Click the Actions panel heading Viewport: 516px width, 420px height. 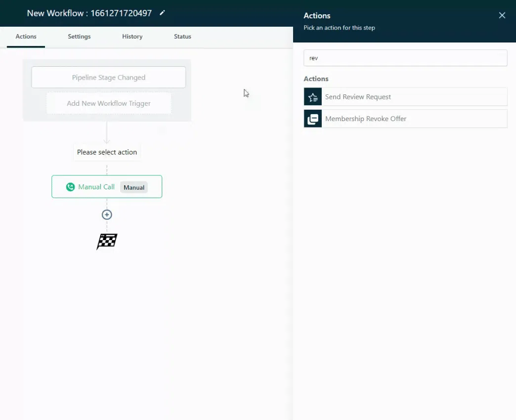pos(317,15)
